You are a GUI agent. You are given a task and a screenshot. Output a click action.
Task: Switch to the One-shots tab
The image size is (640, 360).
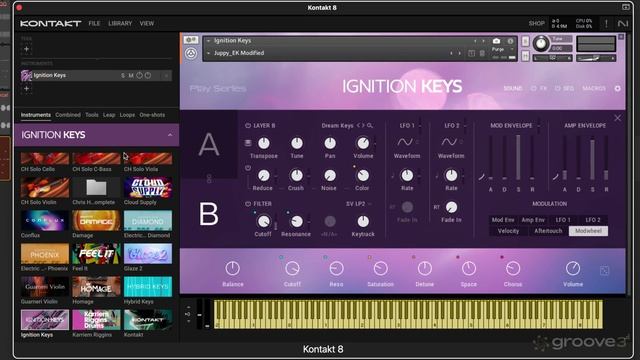click(x=152, y=115)
